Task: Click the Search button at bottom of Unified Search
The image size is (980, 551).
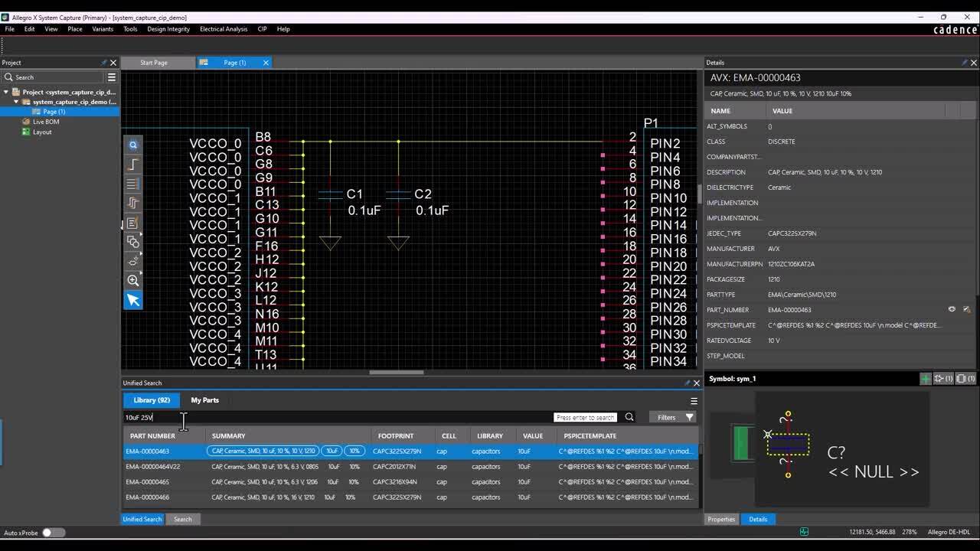Action: 183,519
